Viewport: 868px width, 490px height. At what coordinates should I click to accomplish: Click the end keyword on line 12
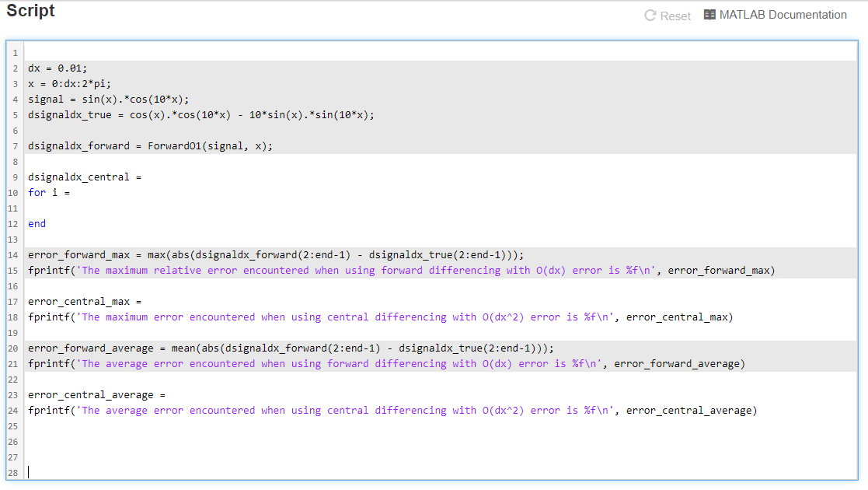[36, 223]
